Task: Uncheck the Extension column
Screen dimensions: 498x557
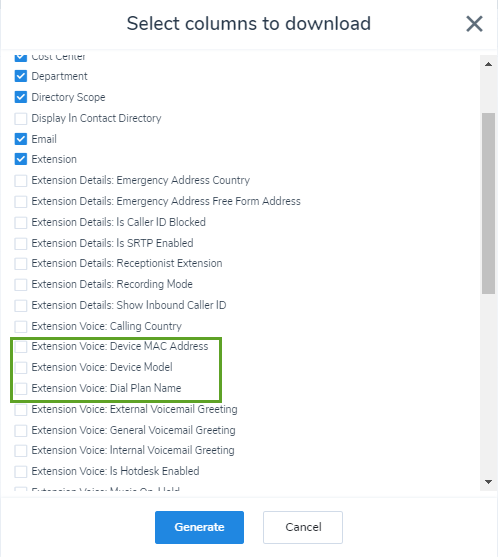Action: coord(21,159)
